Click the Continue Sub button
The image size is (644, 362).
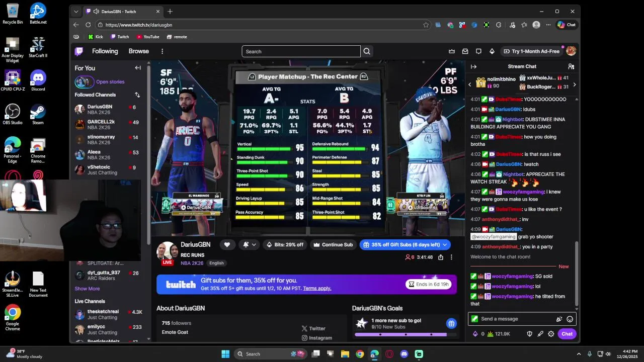click(x=333, y=245)
